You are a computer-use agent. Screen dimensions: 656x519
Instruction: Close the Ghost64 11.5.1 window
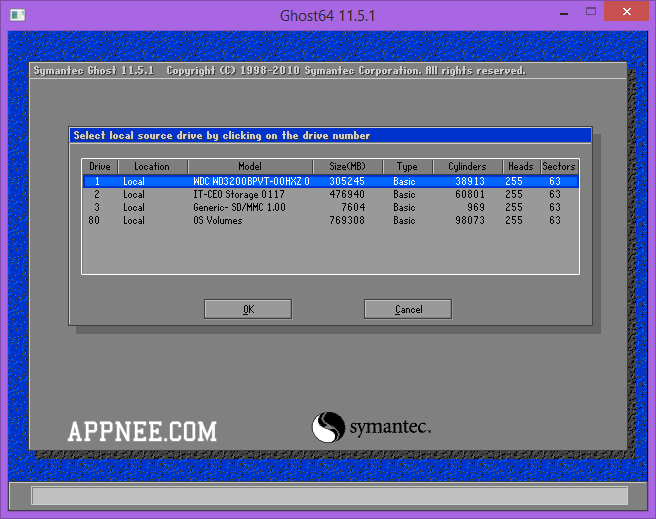coord(627,11)
